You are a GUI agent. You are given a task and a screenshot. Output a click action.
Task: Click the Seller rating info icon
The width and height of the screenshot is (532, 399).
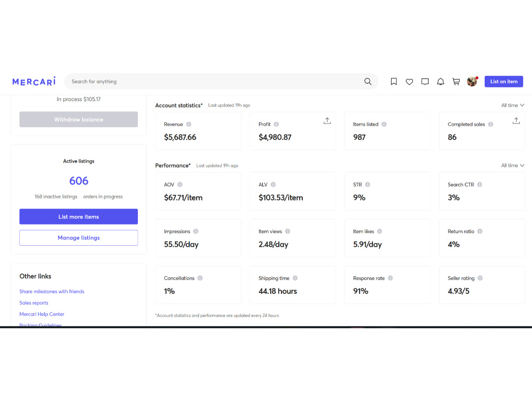point(480,278)
